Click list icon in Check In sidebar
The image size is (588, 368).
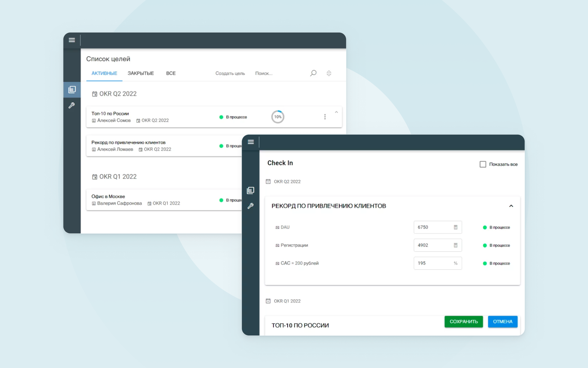click(251, 190)
